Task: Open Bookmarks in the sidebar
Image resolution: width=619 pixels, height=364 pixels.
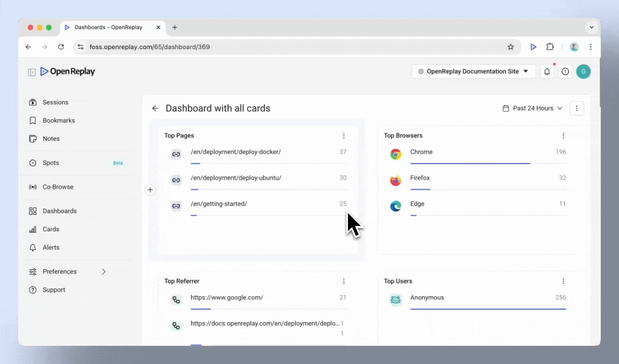Action: 59,120
